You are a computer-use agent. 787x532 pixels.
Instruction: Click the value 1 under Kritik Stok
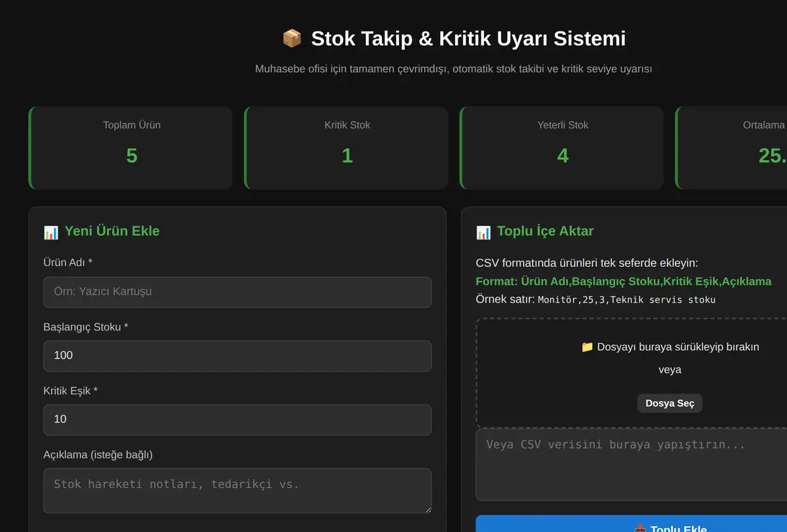pyautogui.click(x=347, y=155)
